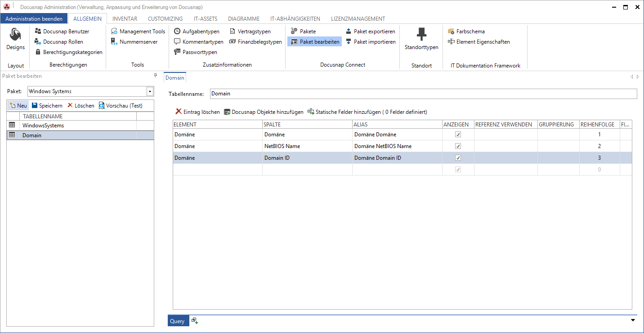Click Eintrag löschen
The height and width of the screenshot is (333, 644).
[197, 112]
